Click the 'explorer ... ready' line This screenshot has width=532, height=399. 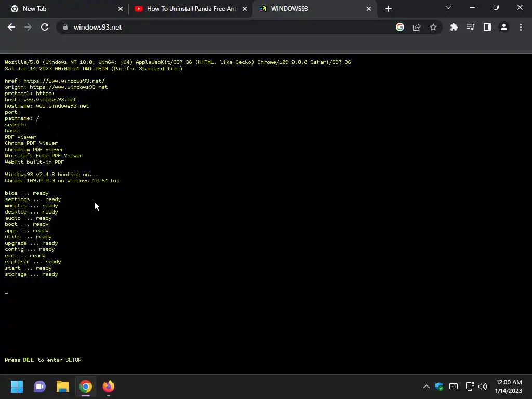click(x=33, y=262)
